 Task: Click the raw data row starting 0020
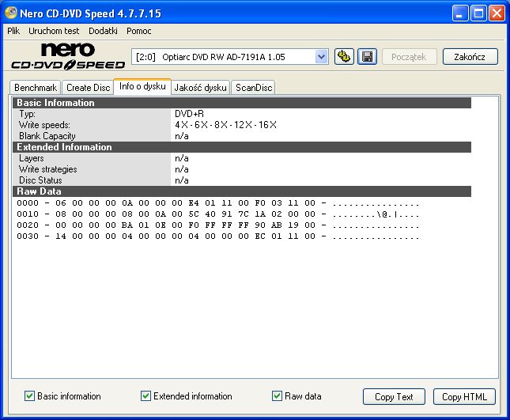[218, 225]
